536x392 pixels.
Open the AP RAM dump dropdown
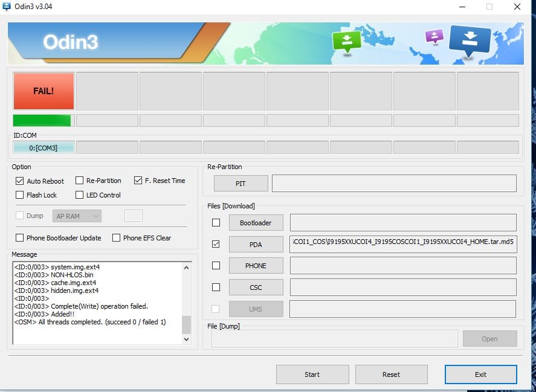coord(77,216)
